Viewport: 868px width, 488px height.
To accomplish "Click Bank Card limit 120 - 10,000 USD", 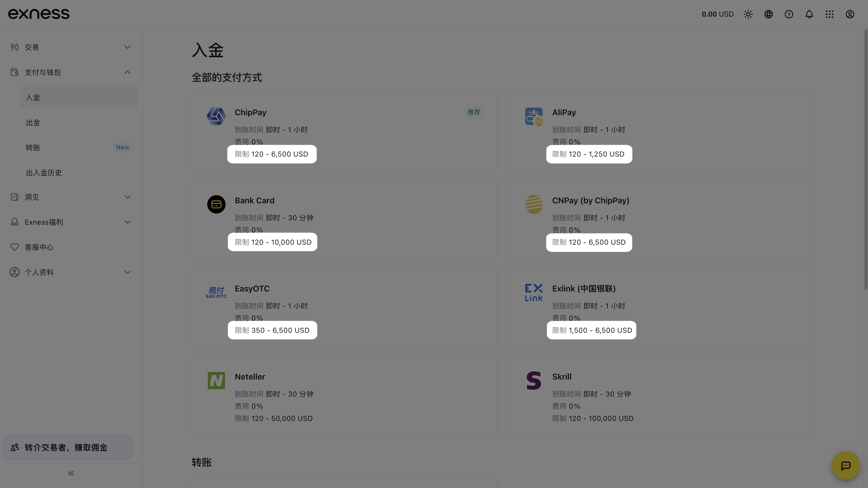I will 273,242.
